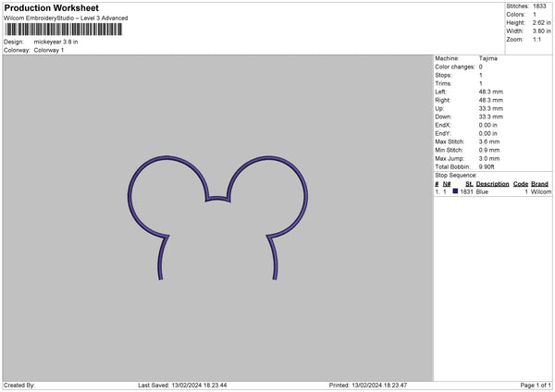Click the Down value 33.3 mm
This screenshot has height=392, width=555.
pos(490,116)
